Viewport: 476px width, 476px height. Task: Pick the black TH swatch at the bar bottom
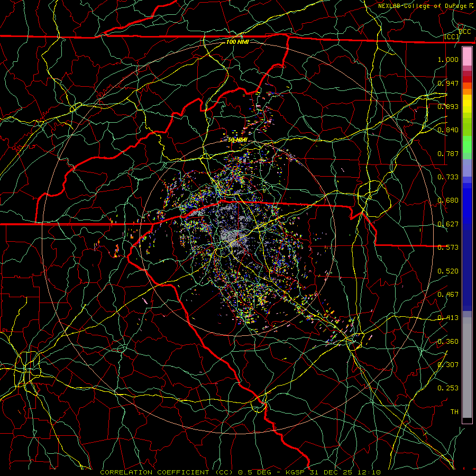tap(467, 420)
